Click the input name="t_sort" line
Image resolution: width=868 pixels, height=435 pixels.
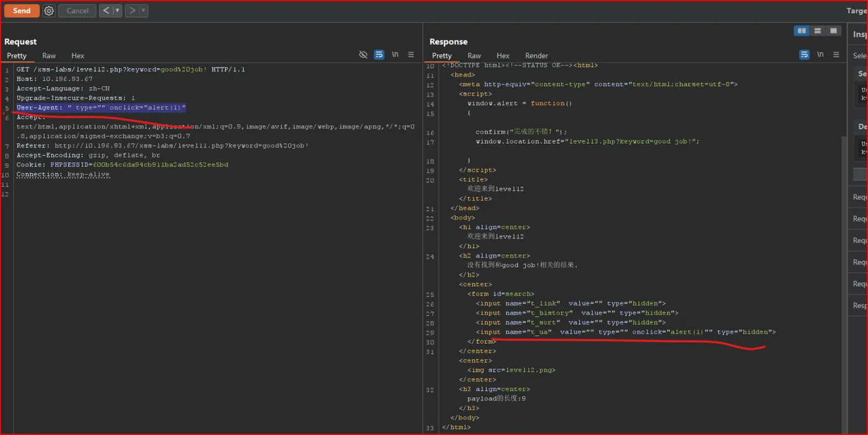point(570,322)
